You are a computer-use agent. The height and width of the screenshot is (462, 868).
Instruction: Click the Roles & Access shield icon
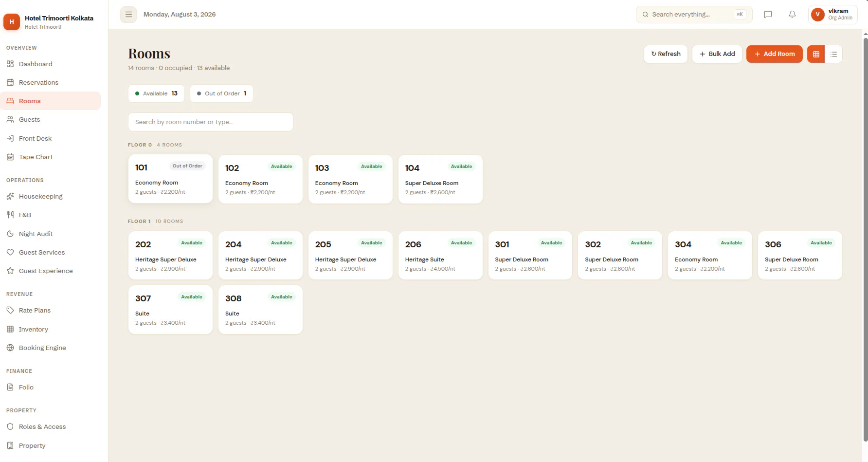click(10, 426)
